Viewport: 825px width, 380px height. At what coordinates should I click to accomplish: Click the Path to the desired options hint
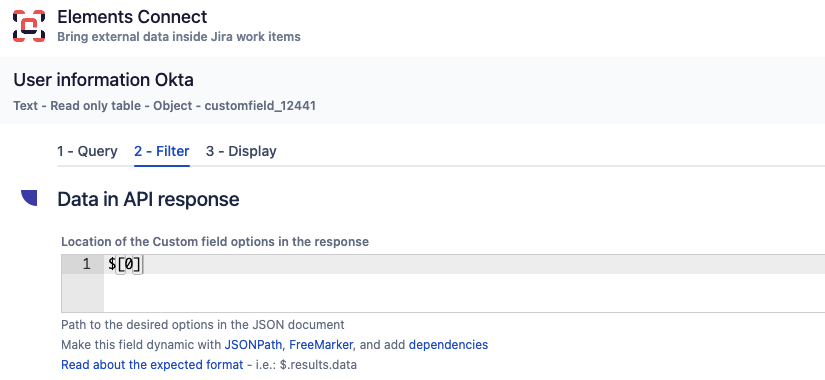[x=203, y=325]
